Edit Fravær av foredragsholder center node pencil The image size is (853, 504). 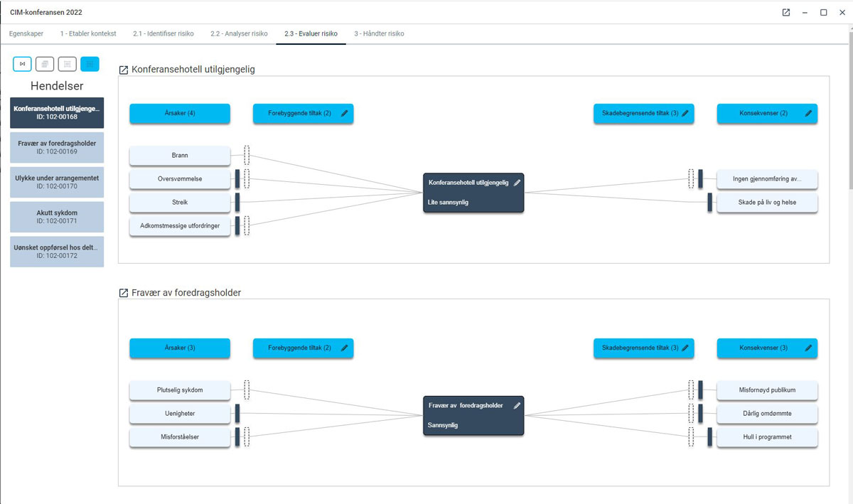pos(517,406)
